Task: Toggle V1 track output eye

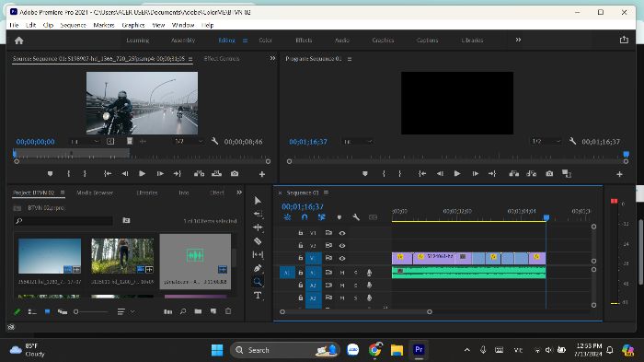Action: click(342, 258)
